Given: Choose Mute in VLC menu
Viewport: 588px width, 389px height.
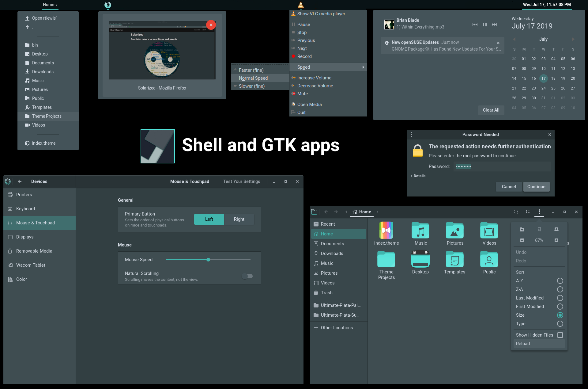Looking at the screenshot, I should (328, 94).
